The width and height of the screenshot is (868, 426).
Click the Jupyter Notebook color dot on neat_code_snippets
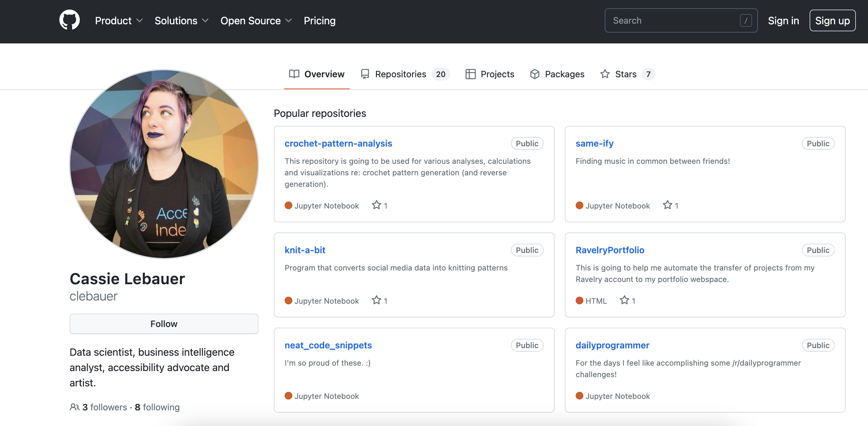coord(288,396)
